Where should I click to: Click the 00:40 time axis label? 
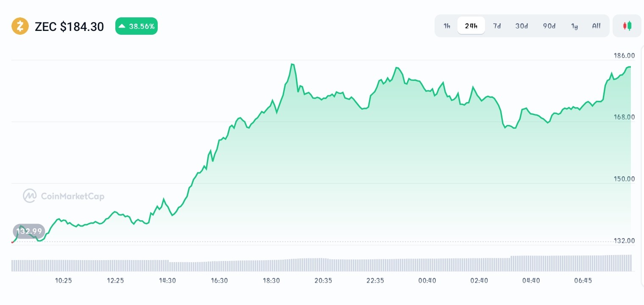coord(427,280)
